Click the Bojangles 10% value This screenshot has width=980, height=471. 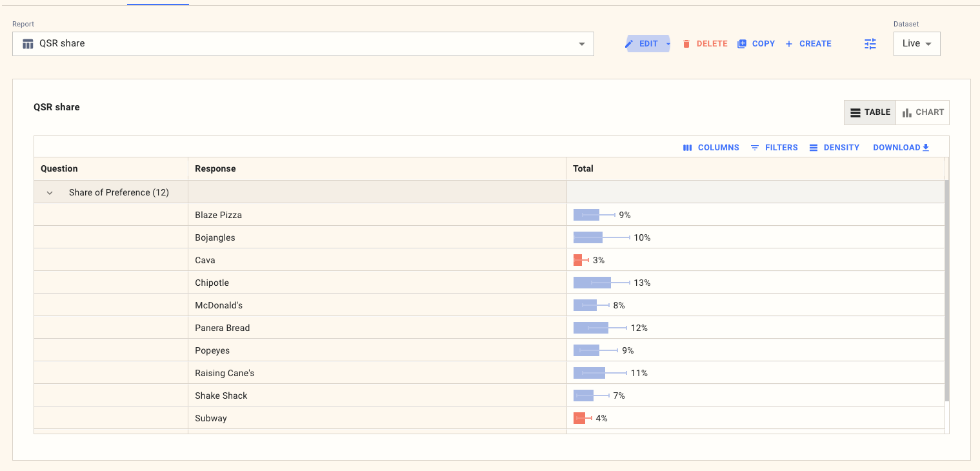[x=642, y=237]
